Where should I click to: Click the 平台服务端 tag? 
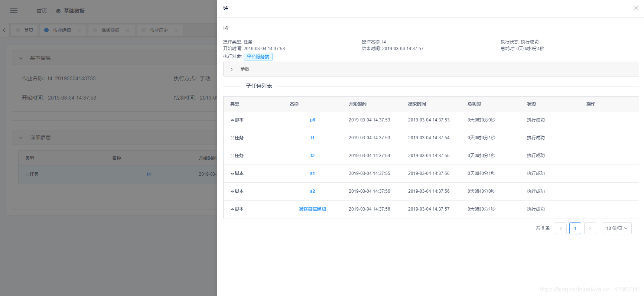258,56
